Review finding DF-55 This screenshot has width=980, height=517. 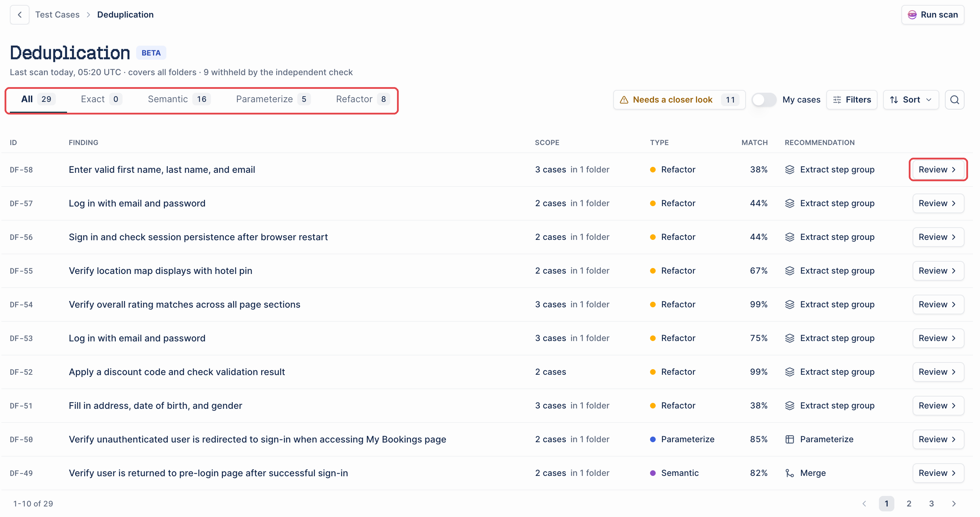click(938, 271)
